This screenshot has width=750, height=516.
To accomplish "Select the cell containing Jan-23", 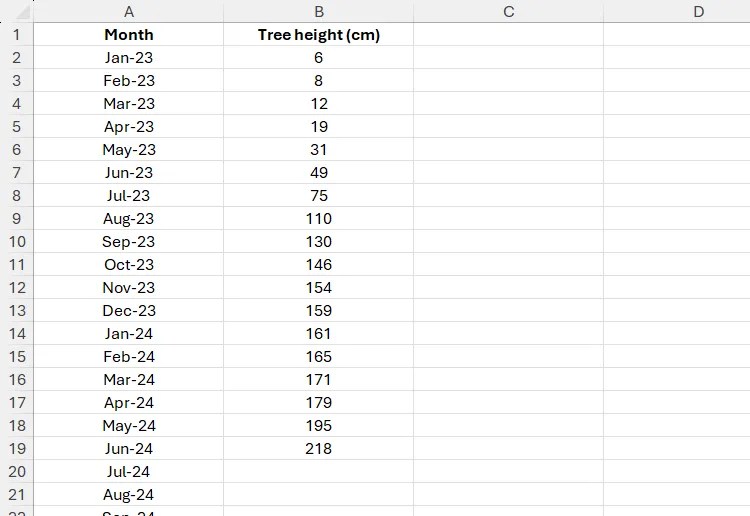I will pos(129,57).
